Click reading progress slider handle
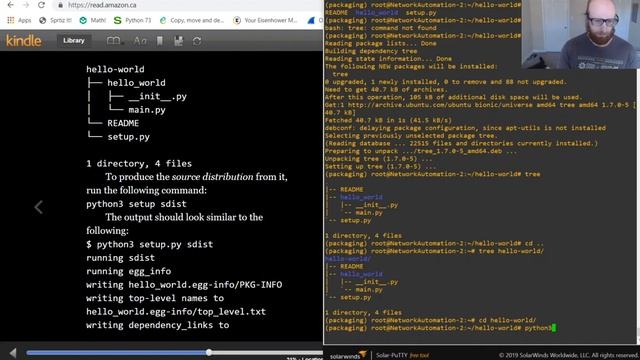This screenshot has width=640, height=360. 209,352
